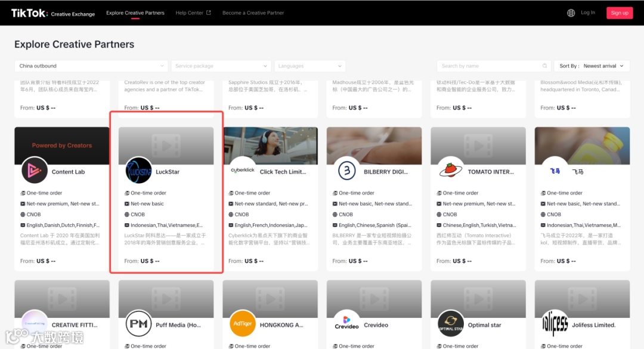Click TOMATO INTER's Chinese,English,Turkish languages text
Image resolution: width=644 pixels, height=349 pixels.
click(479, 226)
